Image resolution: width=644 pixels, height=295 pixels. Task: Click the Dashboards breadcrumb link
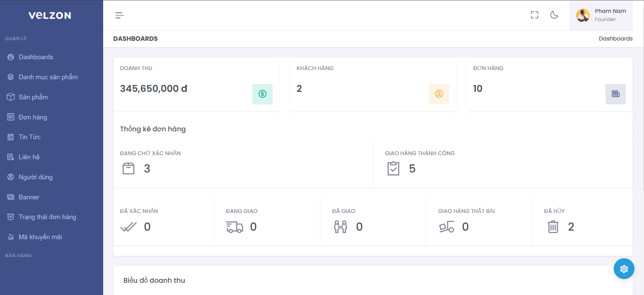click(x=615, y=39)
